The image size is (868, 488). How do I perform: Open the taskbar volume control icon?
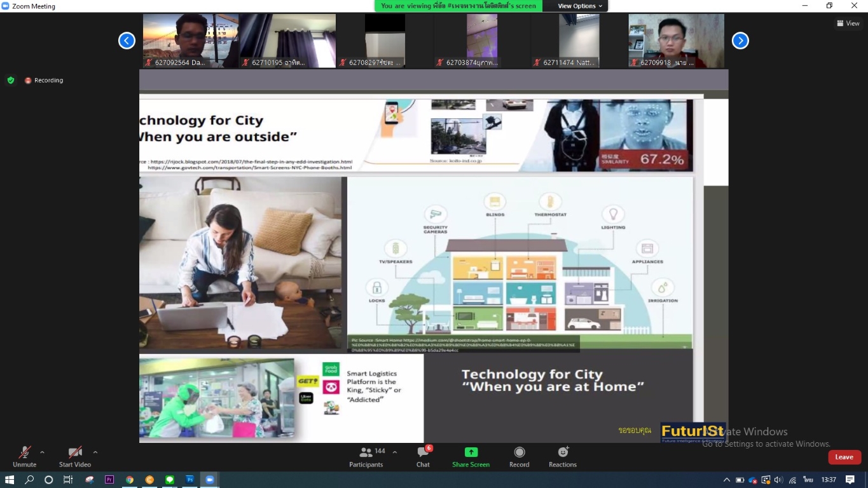point(778,480)
